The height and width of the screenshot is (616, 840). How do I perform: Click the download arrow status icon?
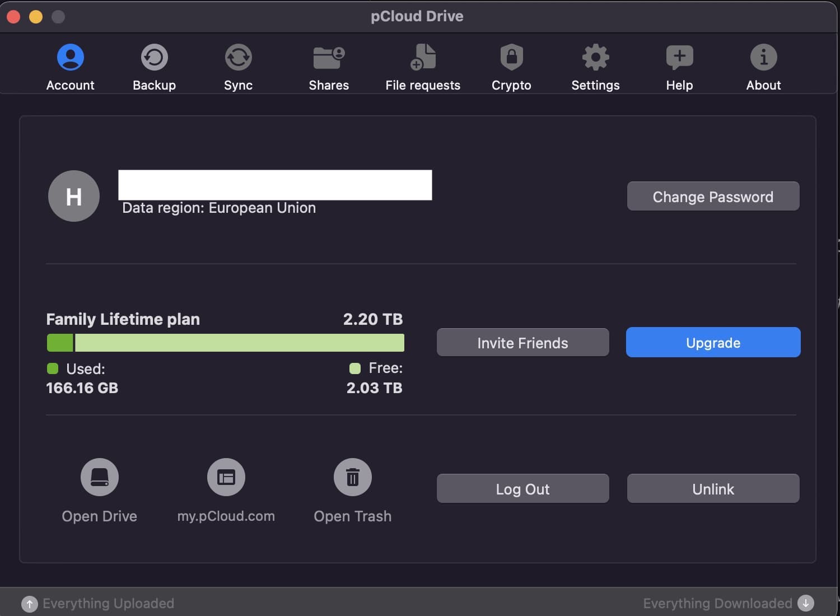click(x=806, y=603)
